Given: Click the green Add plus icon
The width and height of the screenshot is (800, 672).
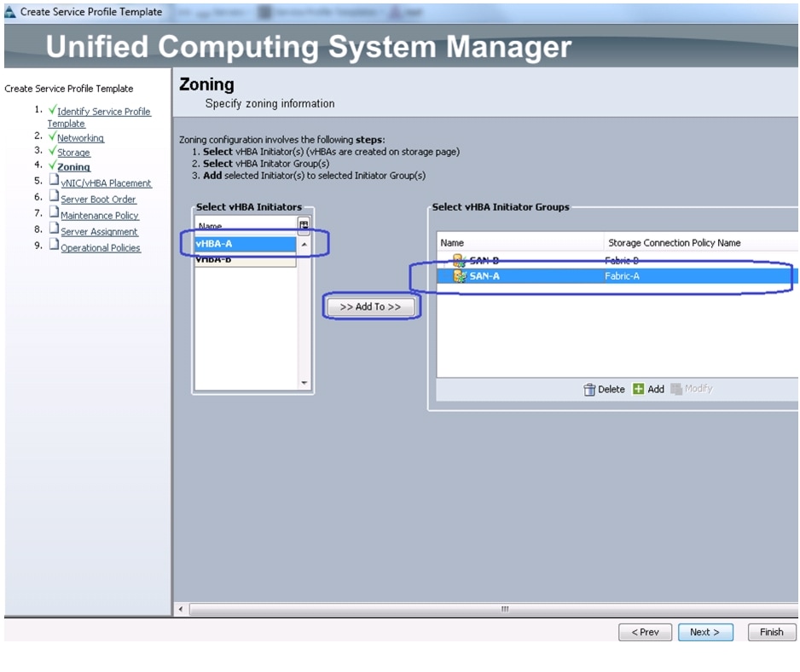Looking at the screenshot, I should tap(638, 389).
